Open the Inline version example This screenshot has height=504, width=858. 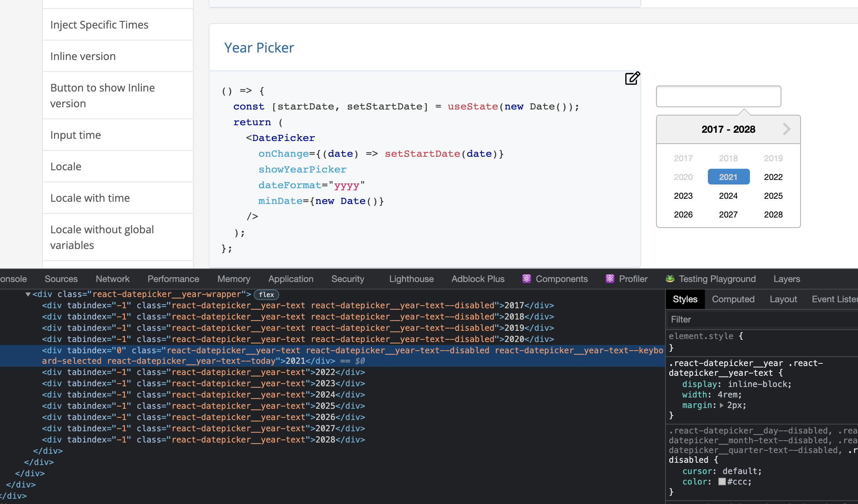83,56
